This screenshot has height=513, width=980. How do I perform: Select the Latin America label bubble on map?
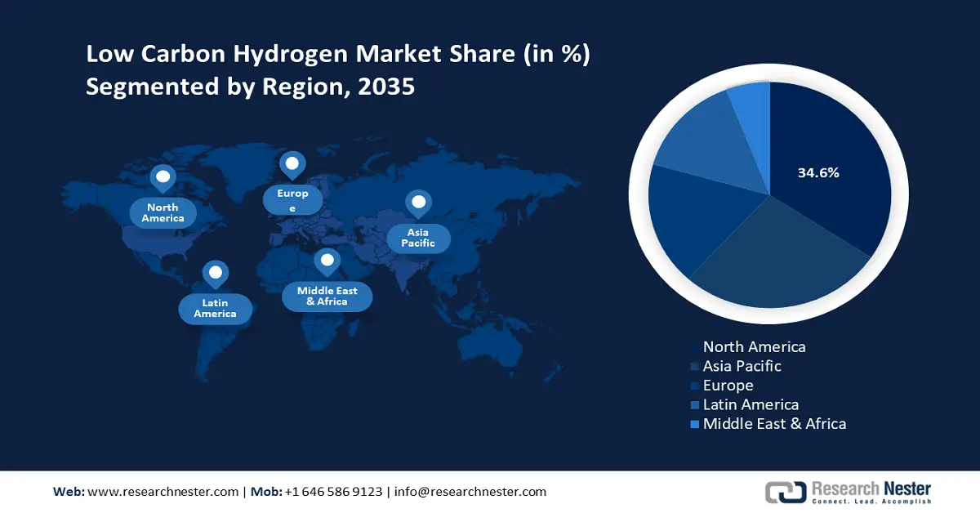(x=215, y=309)
